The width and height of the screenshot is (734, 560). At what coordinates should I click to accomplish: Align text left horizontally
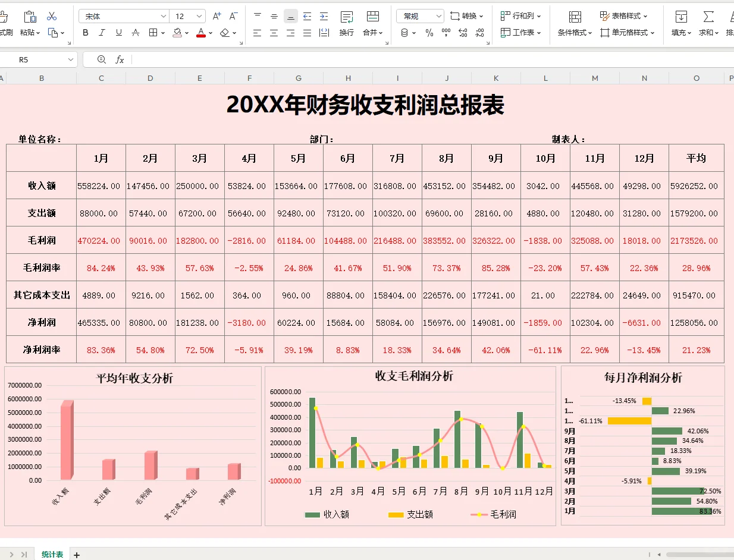(x=258, y=33)
